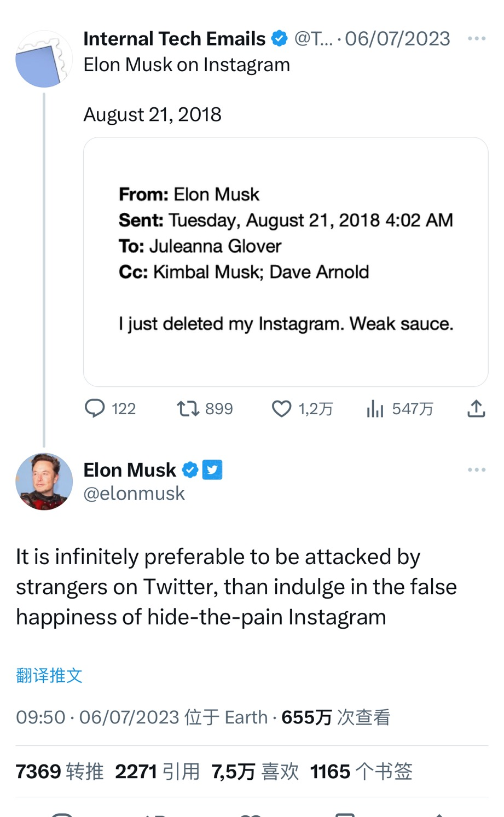Open the 1165 个书签 bookmarks count
Viewport: 504px width, 817px height.
click(x=361, y=772)
